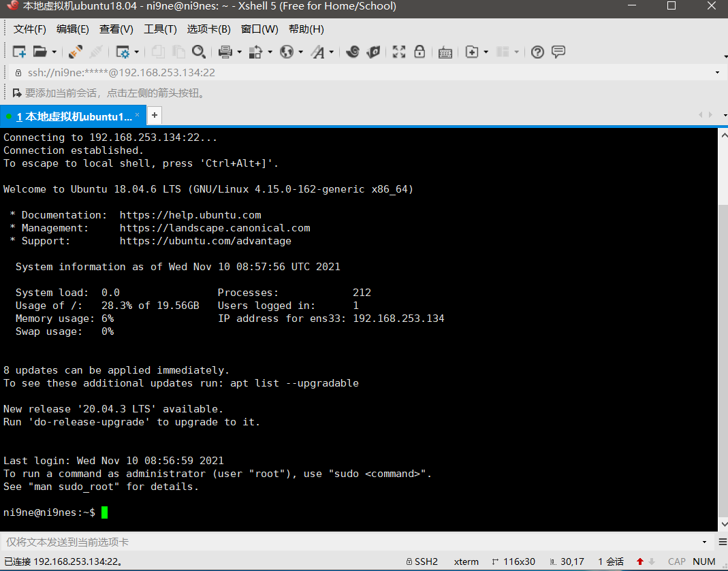
Task: Open the Help question mark icon
Action: [x=537, y=52]
